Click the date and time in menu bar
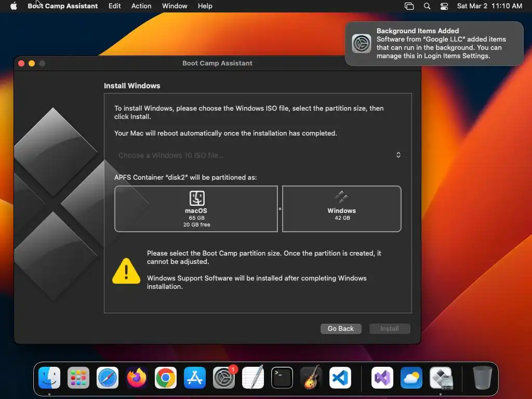 489,6
